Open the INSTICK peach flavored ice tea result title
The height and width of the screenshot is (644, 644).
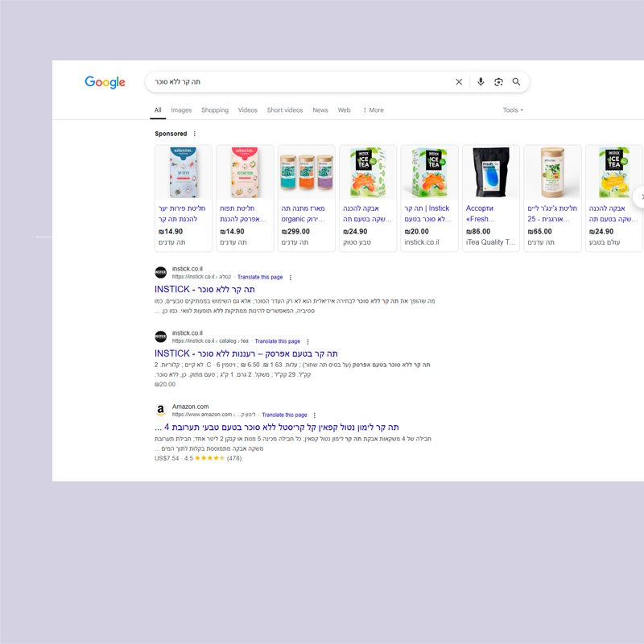[246, 353]
